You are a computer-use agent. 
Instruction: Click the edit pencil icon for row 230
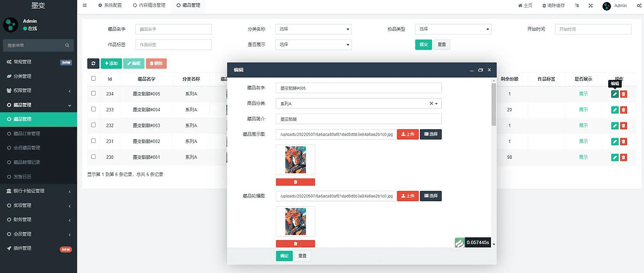click(614, 157)
